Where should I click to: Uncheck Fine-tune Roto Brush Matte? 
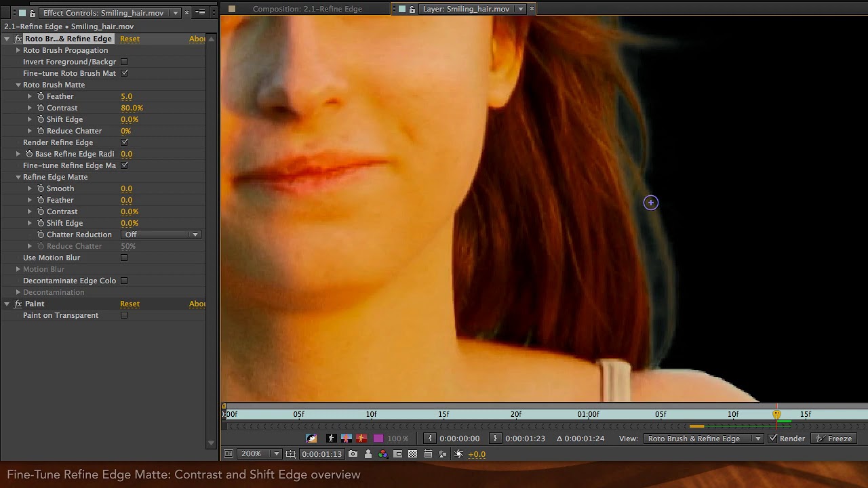click(x=124, y=73)
